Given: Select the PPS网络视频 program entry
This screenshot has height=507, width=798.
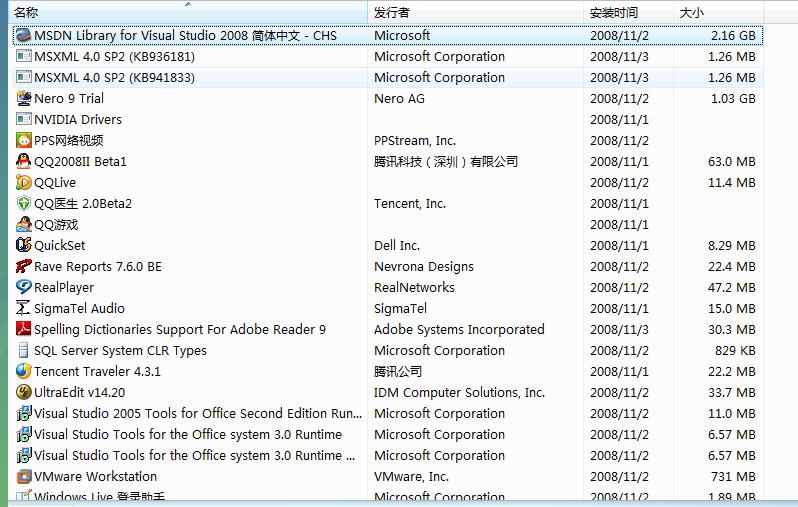Looking at the screenshot, I should [68, 140].
